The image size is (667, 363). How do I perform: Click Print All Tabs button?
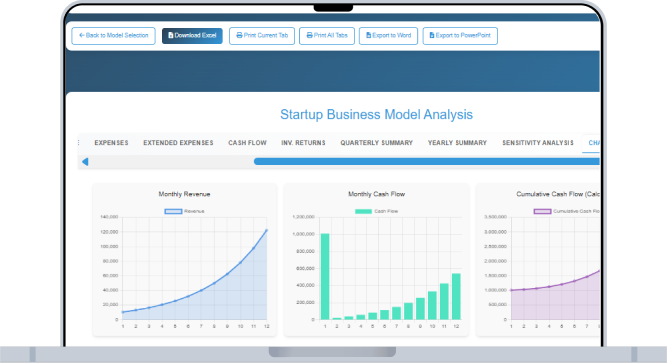point(327,36)
